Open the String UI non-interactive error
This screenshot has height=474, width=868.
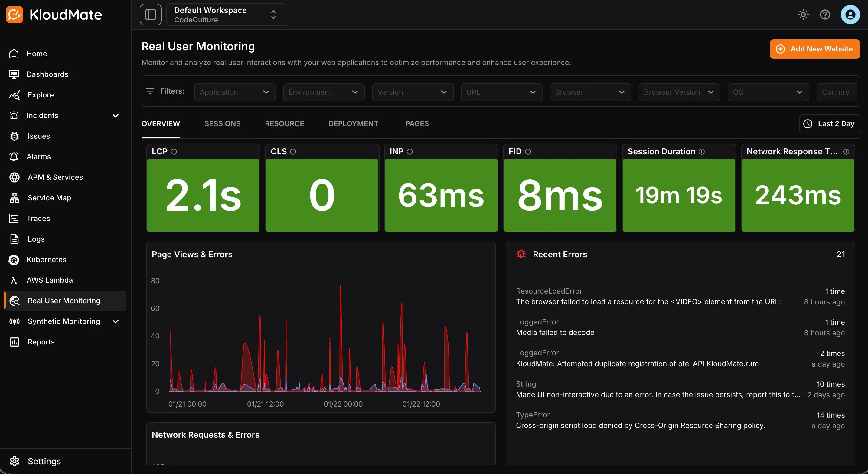pos(680,389)
